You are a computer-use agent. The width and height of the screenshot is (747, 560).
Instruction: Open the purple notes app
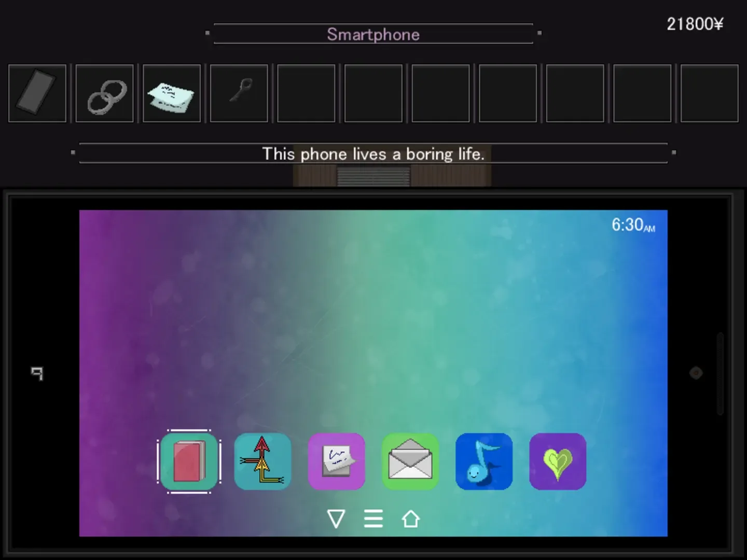click(336, 461)
